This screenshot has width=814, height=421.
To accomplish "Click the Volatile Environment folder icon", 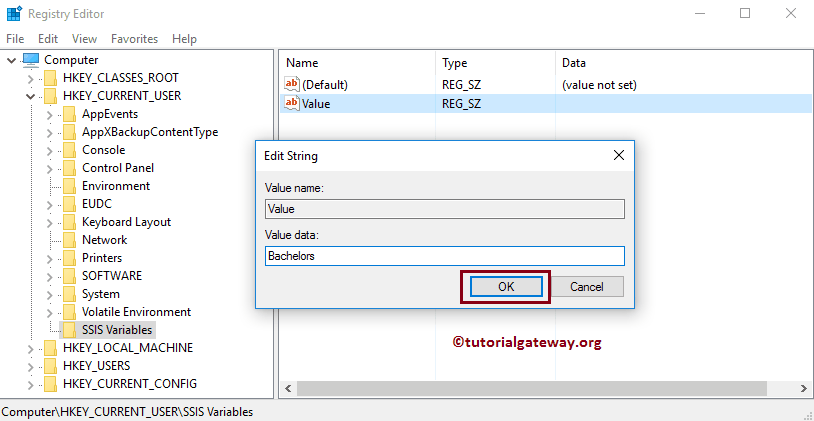I will pos(69,312).
